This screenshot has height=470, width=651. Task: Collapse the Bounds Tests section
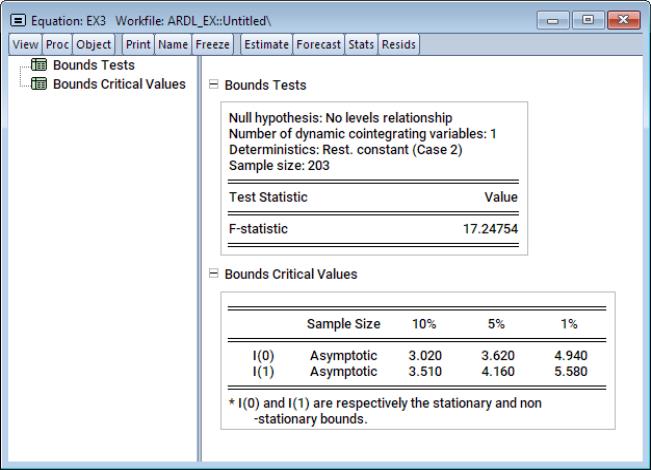click(213, 86)
